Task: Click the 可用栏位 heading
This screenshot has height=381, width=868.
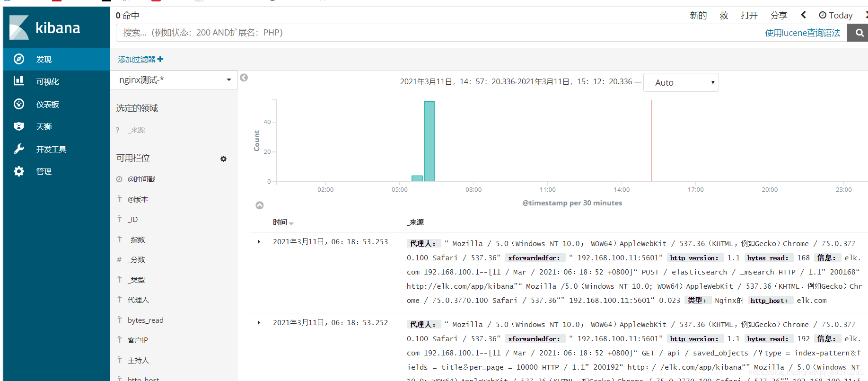Action: (133, 158)
